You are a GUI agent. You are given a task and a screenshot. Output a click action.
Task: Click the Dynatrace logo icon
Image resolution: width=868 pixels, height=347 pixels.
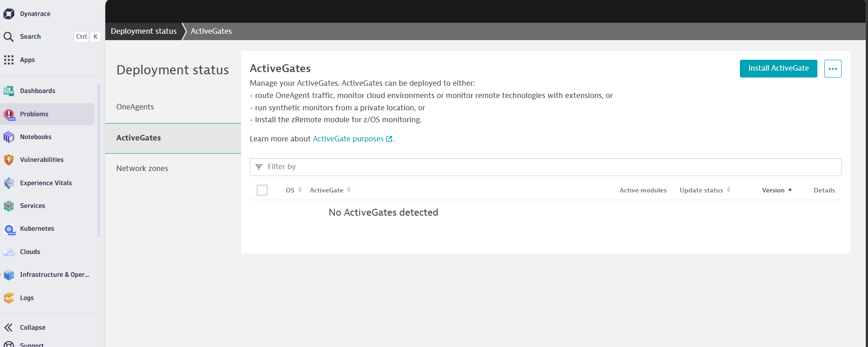coord(9,14)
